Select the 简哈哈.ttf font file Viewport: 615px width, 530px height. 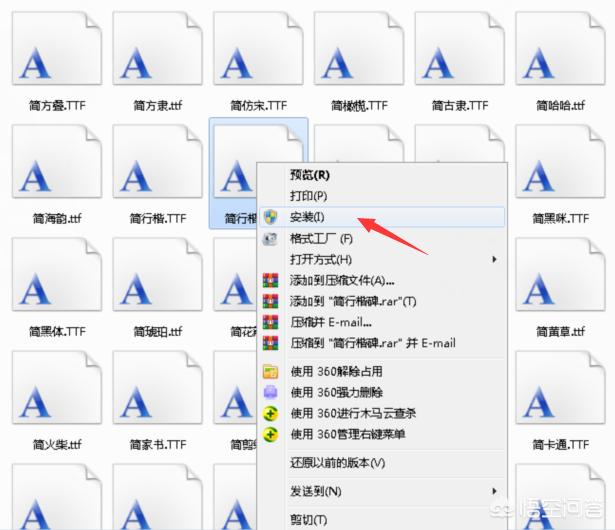[x=560, y=61]
